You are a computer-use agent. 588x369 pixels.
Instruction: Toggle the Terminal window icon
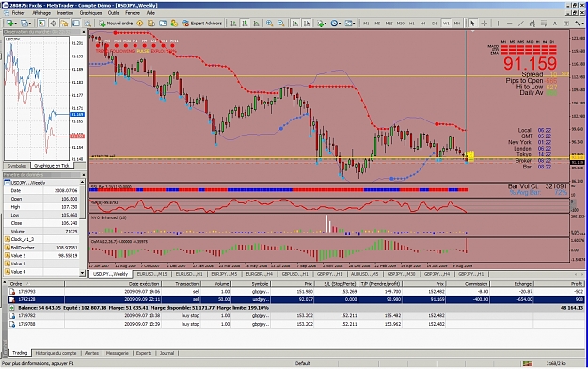tap(76, 24)
